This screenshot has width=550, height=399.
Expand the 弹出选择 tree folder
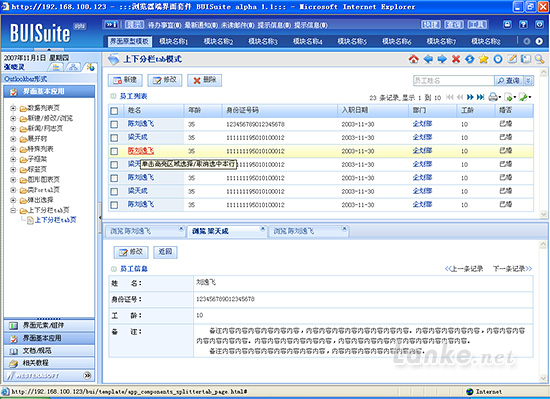click(13, 200)
